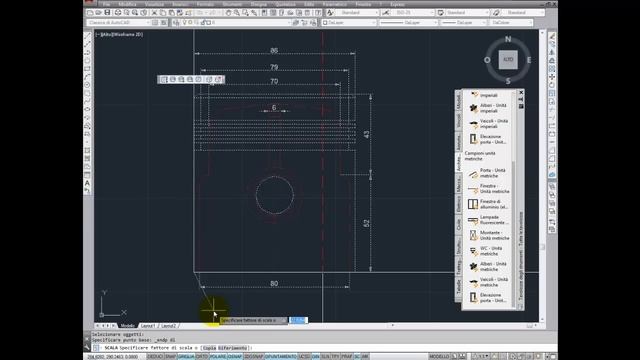Screen dimensions: 640x360
Task: Toggle ORTO mode in status bar
Action: pos(202,357)
